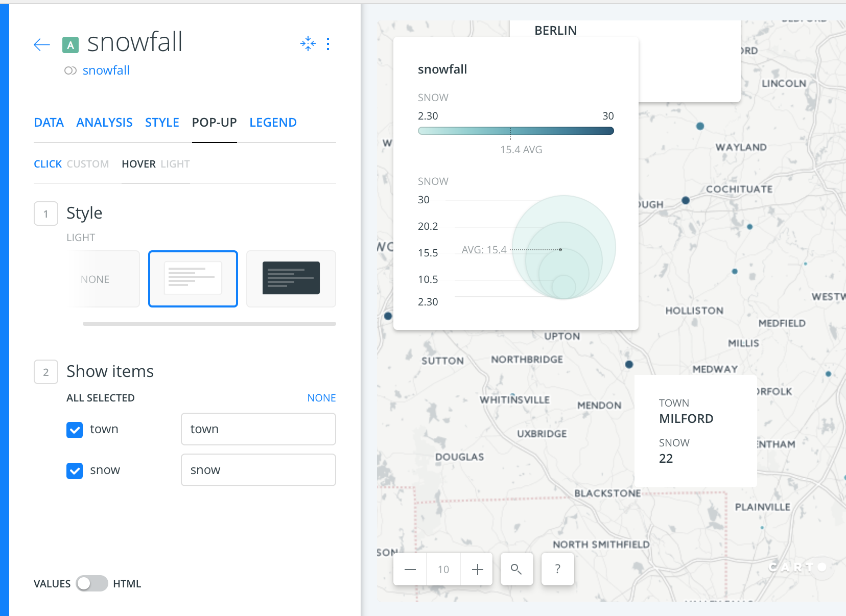The width and height of the screenshot is (846, 616).
Task: Click the snow color gradient legend bar
Action: tap(516, 131)
